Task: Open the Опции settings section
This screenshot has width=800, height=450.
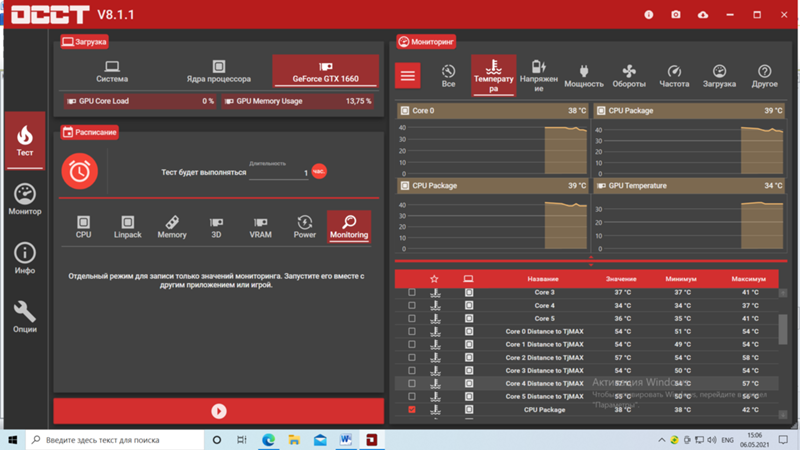Action: 24,317
